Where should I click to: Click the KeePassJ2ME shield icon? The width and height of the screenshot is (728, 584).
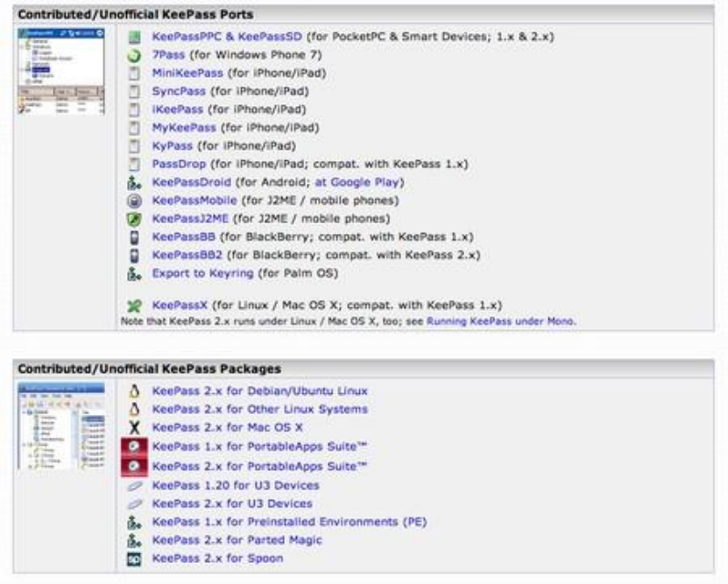click(134, 219)
